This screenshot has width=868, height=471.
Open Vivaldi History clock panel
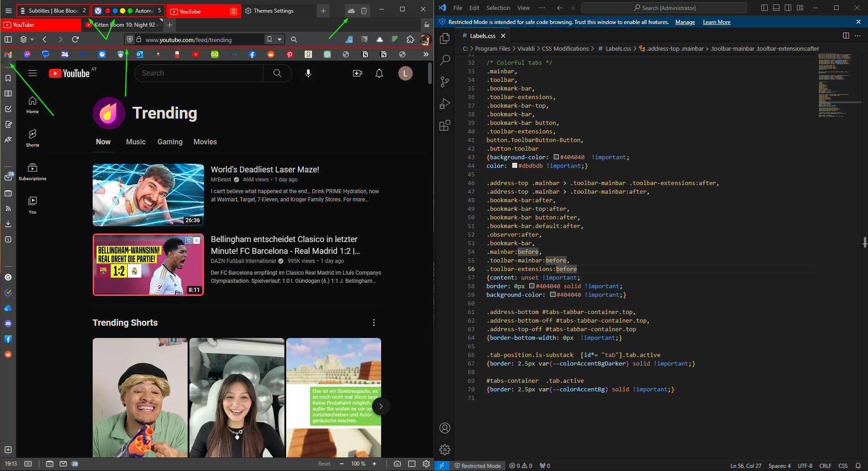point(8,239)
